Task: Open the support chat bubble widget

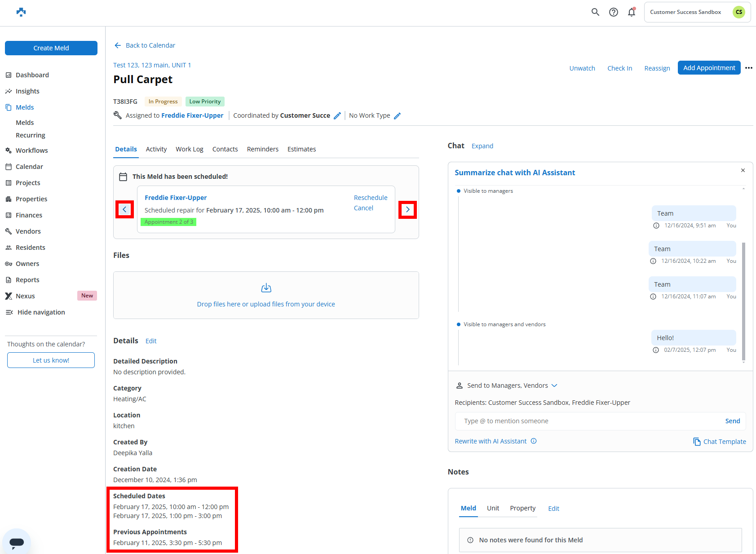Action: point(17,542)
